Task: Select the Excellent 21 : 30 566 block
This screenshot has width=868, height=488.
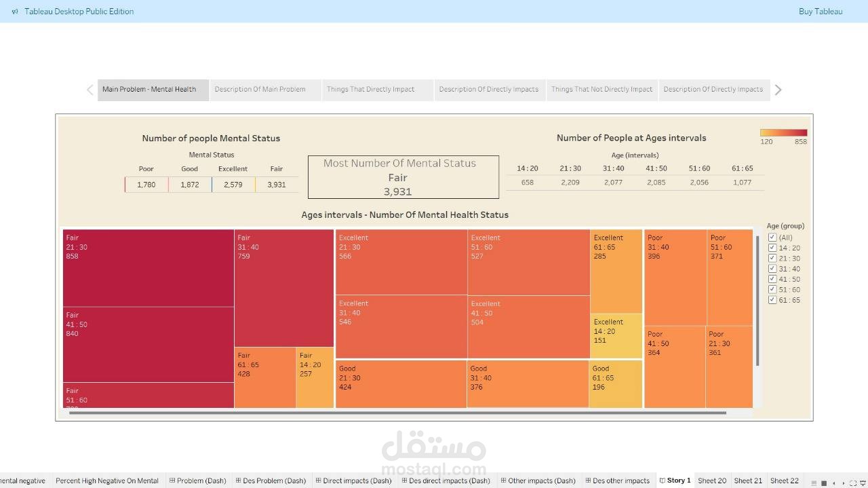Action: [401, 262]
